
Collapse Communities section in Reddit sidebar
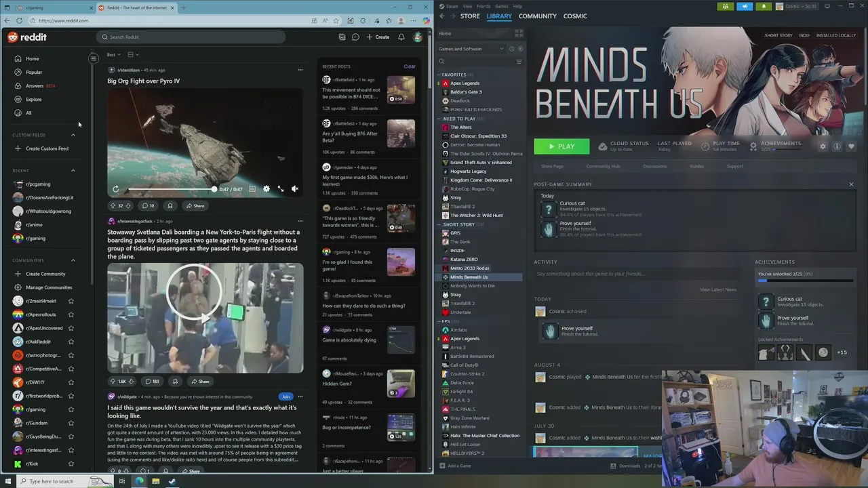[73, 260]
